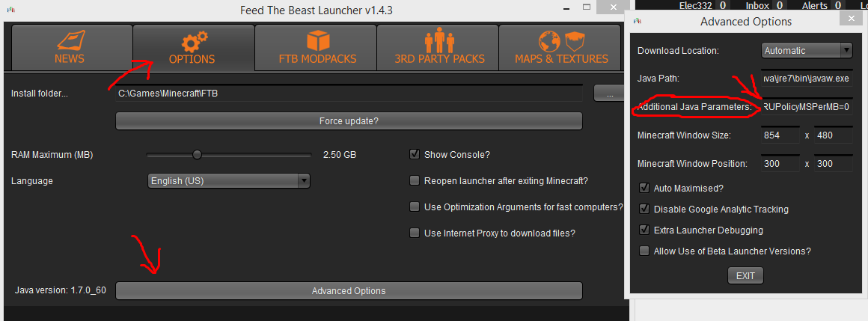Click the window position Y field
Image resolution: width=868 pixels, height=321 pixels.
[833, 164]
